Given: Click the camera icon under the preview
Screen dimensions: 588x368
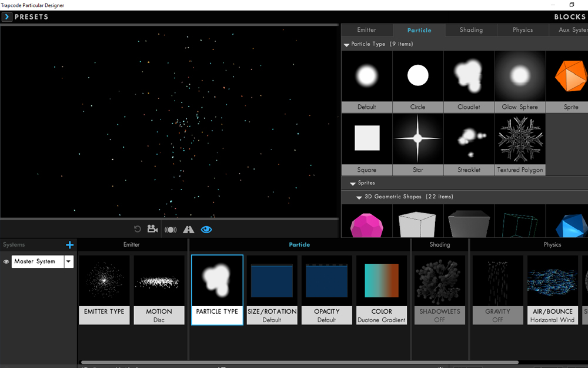Looking at the screenshot, I should coord(152,228).
